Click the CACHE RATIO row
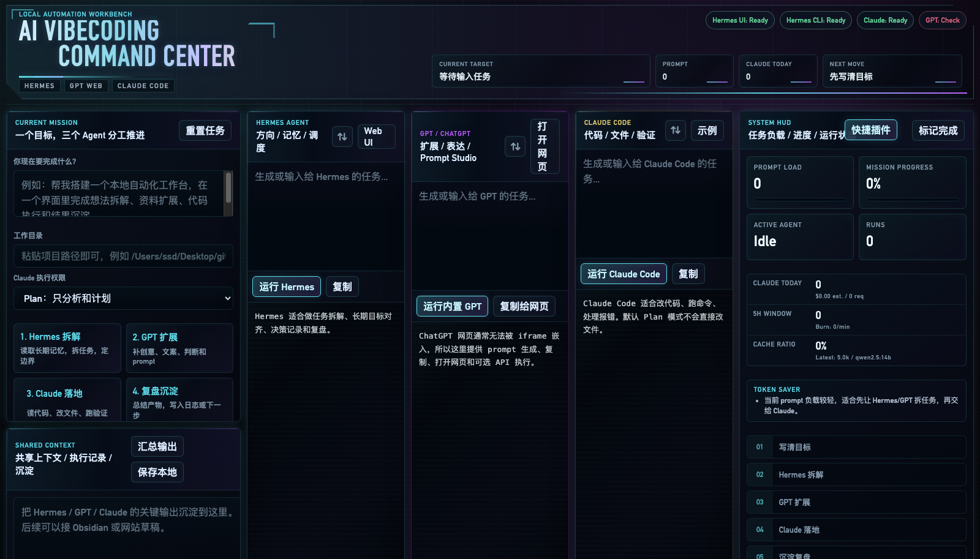Screen dimensions: 980x559 tap(856, 350)
